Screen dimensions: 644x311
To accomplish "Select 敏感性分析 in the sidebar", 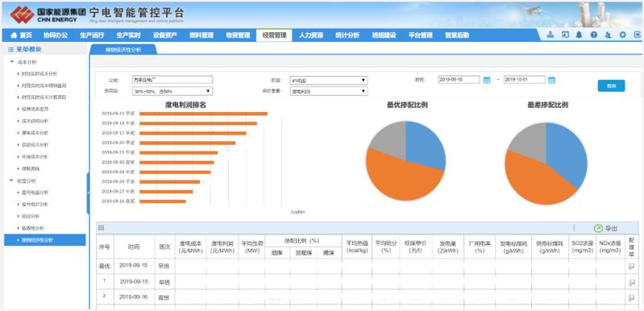I will coord(33,228).
